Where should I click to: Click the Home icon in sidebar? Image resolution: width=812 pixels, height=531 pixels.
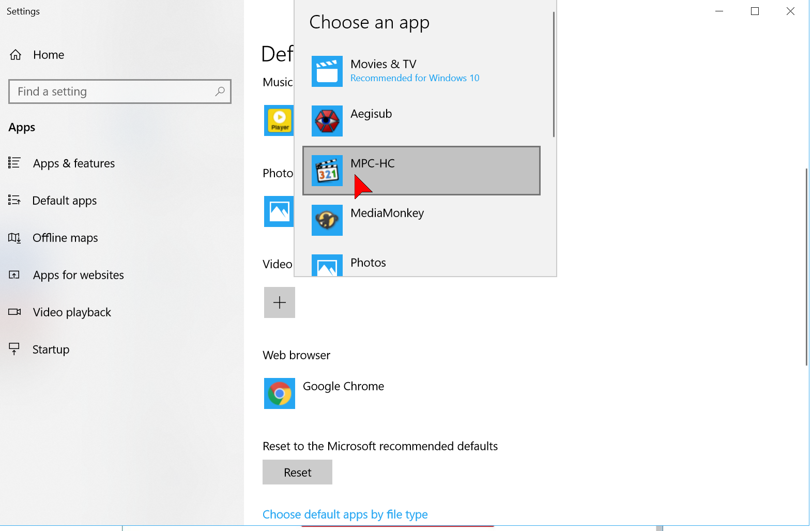(16, 55)
